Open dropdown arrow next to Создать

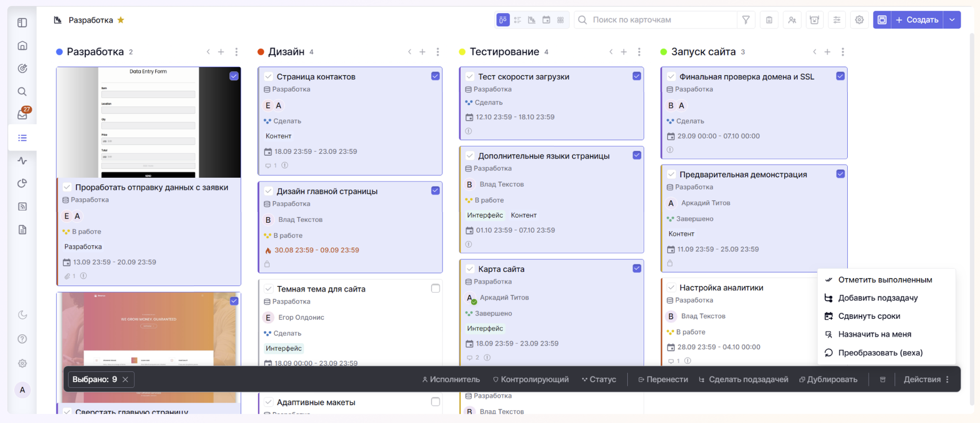[952, 20]
